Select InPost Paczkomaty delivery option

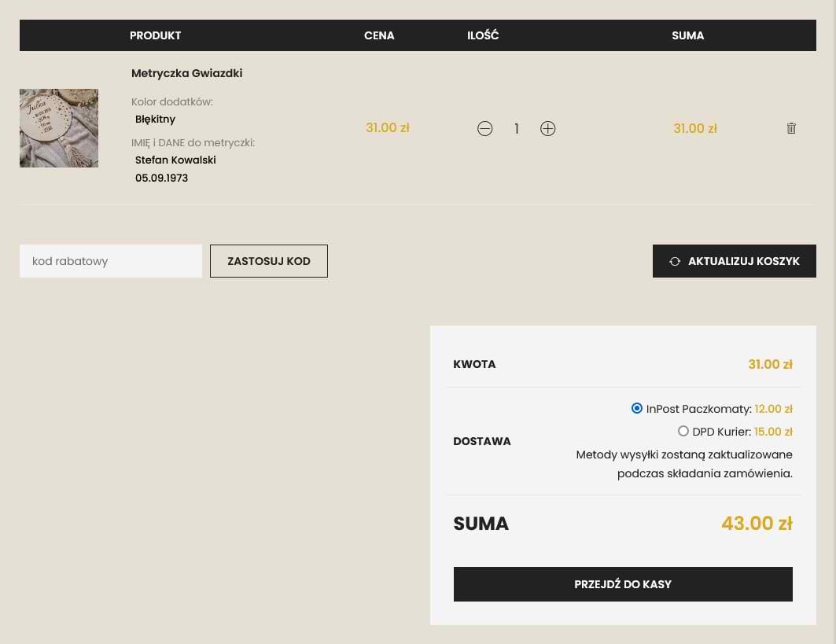pos(637,408)
